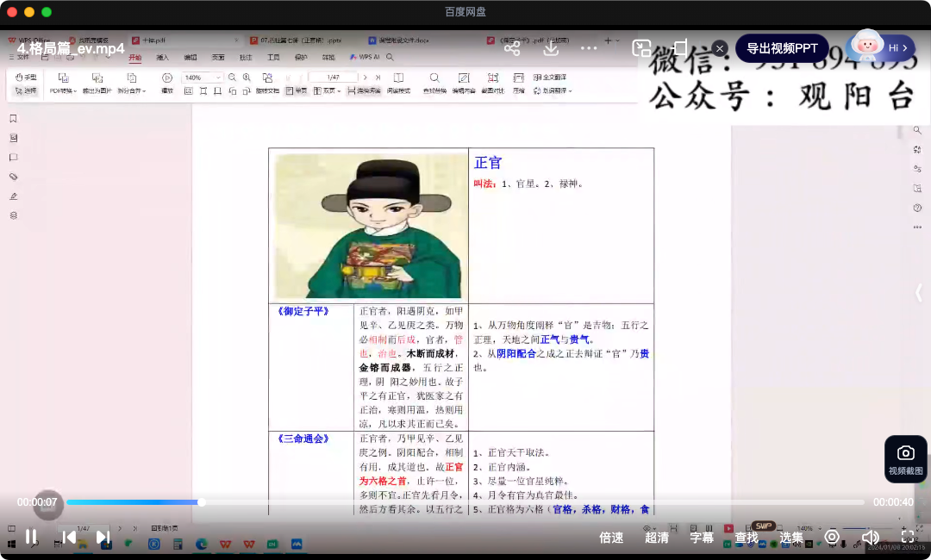Open the 查找 search option
Viewport: 931px width, 560px height.
[747, 538]
